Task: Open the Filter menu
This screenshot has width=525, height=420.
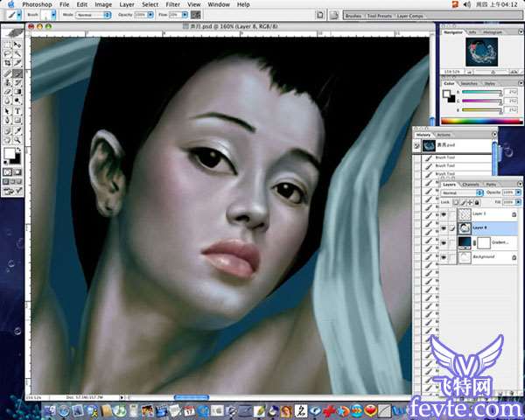Action: [x=172, y=4]
